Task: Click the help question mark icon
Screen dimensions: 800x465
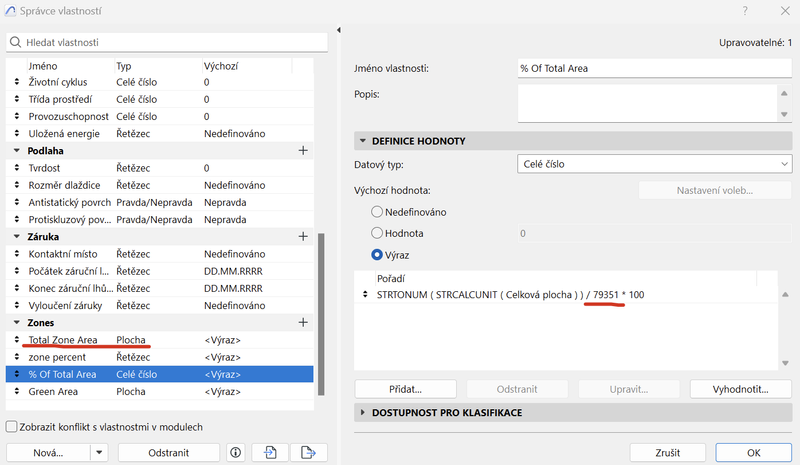Action: pyautogui.click(x=744, y=9)
